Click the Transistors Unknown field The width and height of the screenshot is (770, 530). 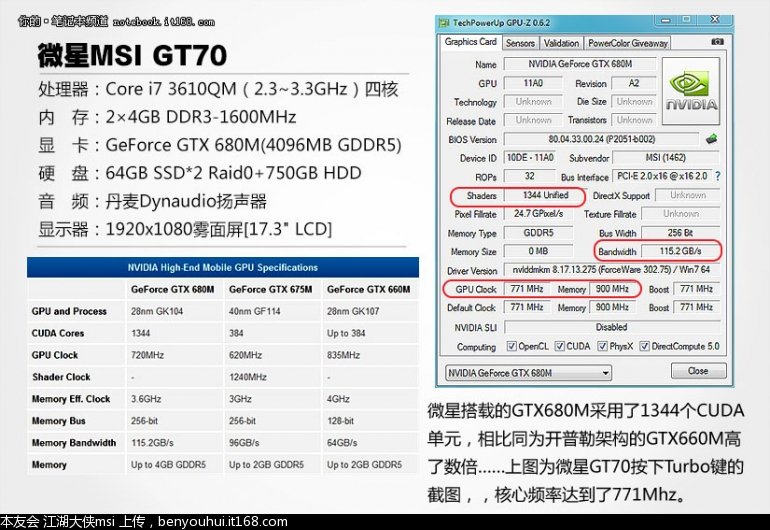(634, 120)
